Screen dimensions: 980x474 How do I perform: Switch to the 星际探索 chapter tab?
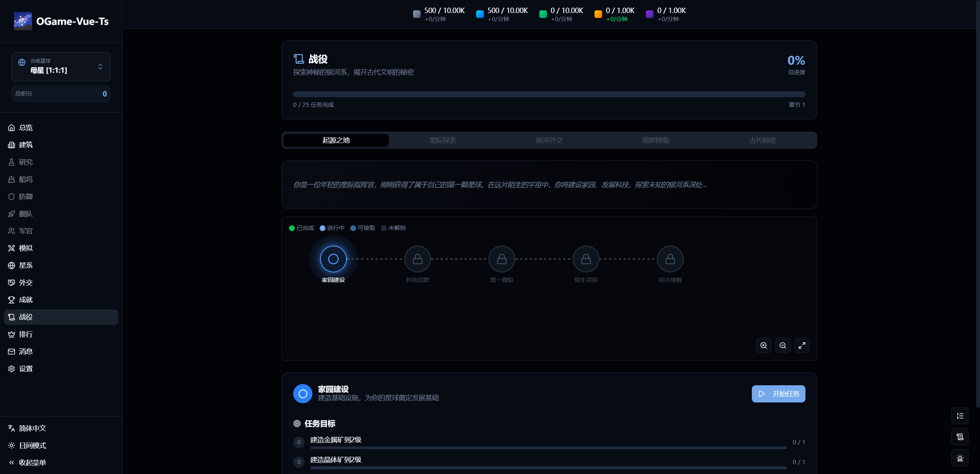point(443,140)
